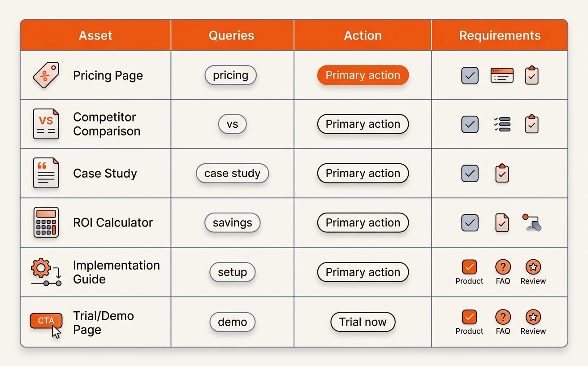Image resolution: width=588 pixels, height=366 pixels.
Task: Select the 'pricing' query pill
Action: coord(231,75)
